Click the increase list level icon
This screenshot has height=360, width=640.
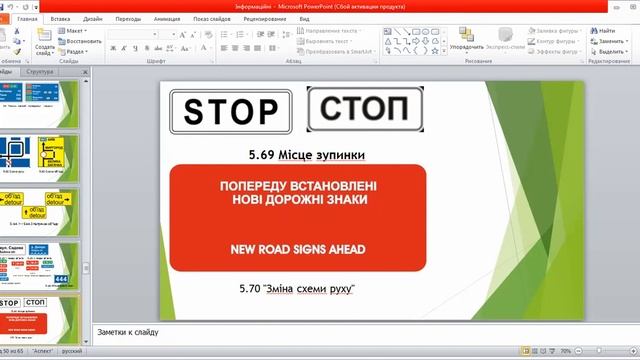[271, 35]
